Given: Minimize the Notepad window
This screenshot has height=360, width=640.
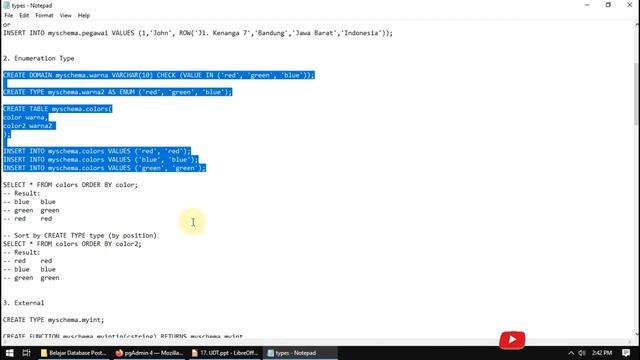Looking at the screenshot, I should pos(587,5).
